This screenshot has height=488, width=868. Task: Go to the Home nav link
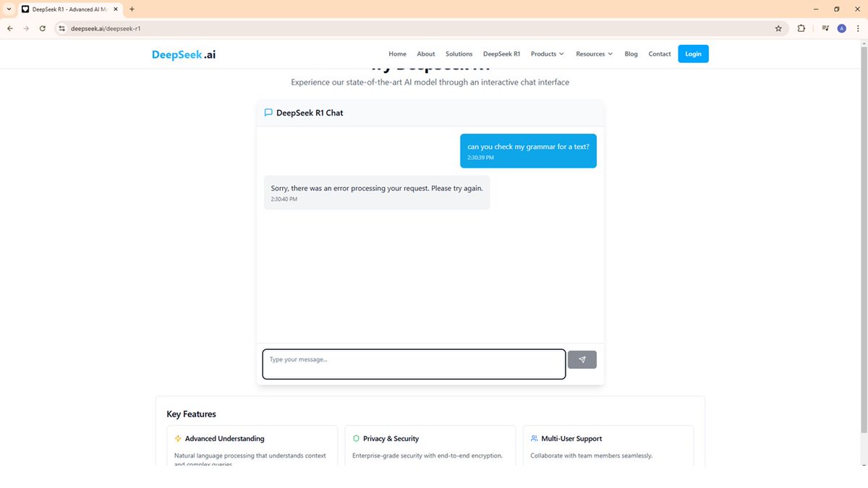click(397, 53)
